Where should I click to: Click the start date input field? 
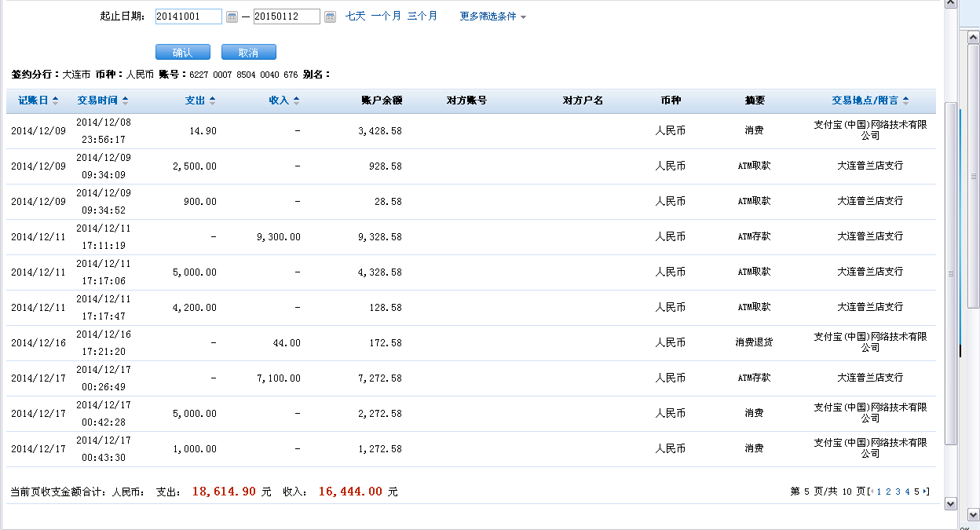[x=188, y=16]
